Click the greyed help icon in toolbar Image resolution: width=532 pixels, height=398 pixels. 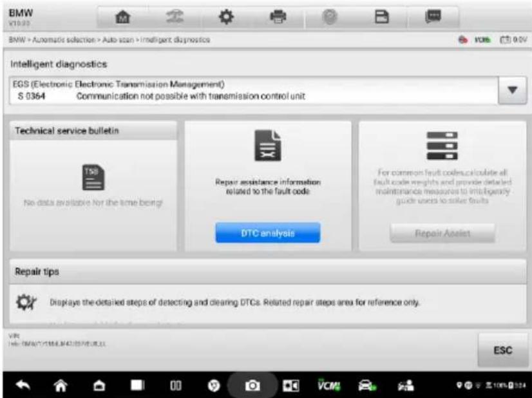(x=330, y=17)
